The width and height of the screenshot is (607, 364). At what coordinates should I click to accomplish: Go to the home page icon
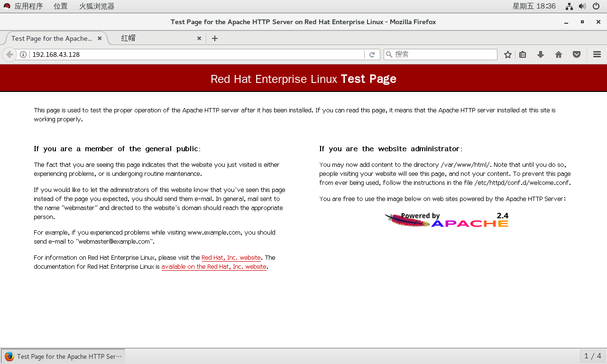pyautogui.click(x=559, y=55)
